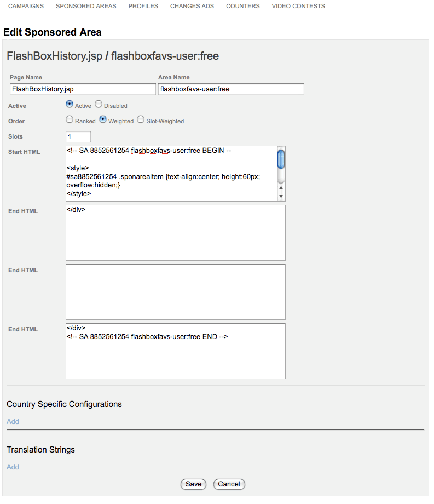
Task: Click the last End HTML textarea with END comment
Action: pyautogui.click(x=176, y=351)
